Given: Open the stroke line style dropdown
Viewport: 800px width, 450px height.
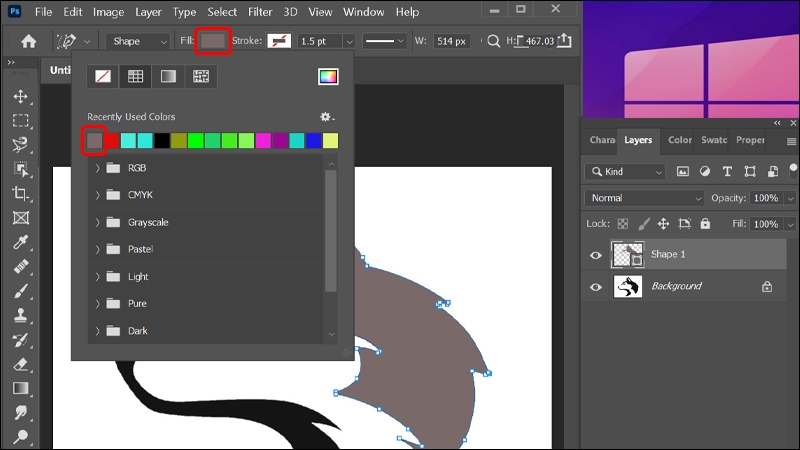Looking at the screenshot, I should point(384,41).
